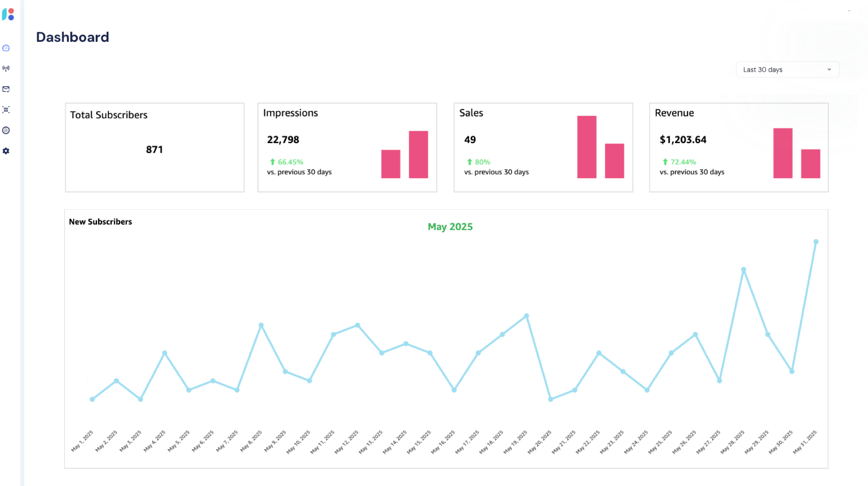Select the May 22, 2025 data point
This screenshot has width=868, height=486.
click(x=599, y=353)
